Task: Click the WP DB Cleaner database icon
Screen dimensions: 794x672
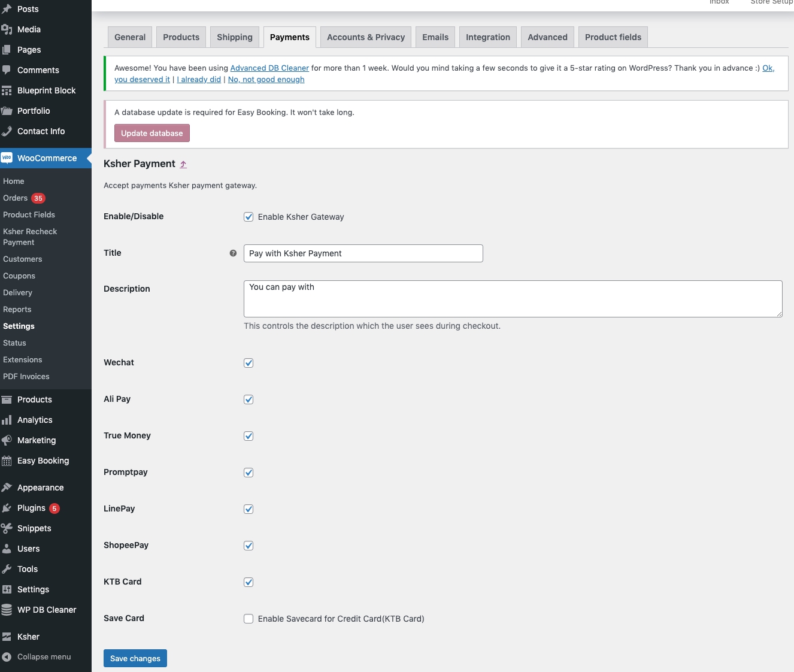Action: pos(7,610)
